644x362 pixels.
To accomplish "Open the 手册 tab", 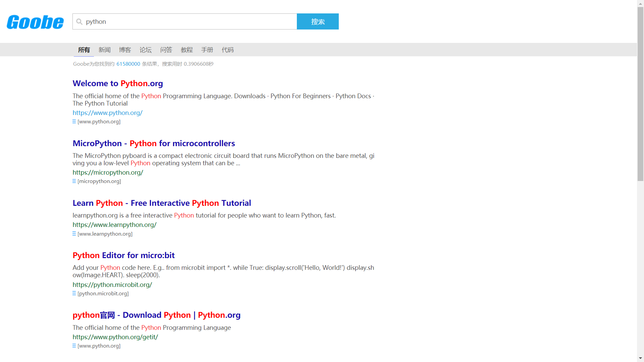I will coord(207,50).
